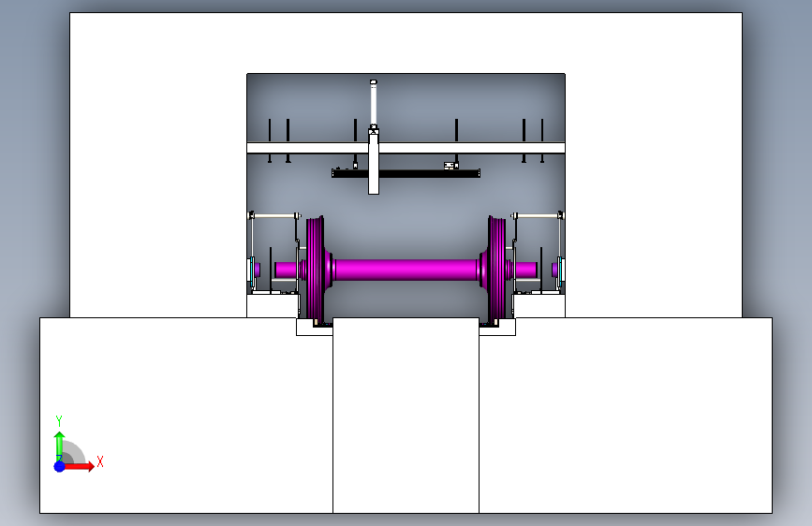812x526 pixels.
Task: Pick the black horizontal rail under the crossbeam
Action: coord(406,173)
